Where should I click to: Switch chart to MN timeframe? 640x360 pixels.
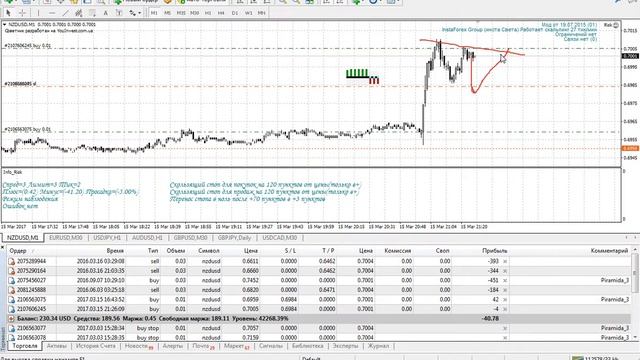(x=262, y=13)
